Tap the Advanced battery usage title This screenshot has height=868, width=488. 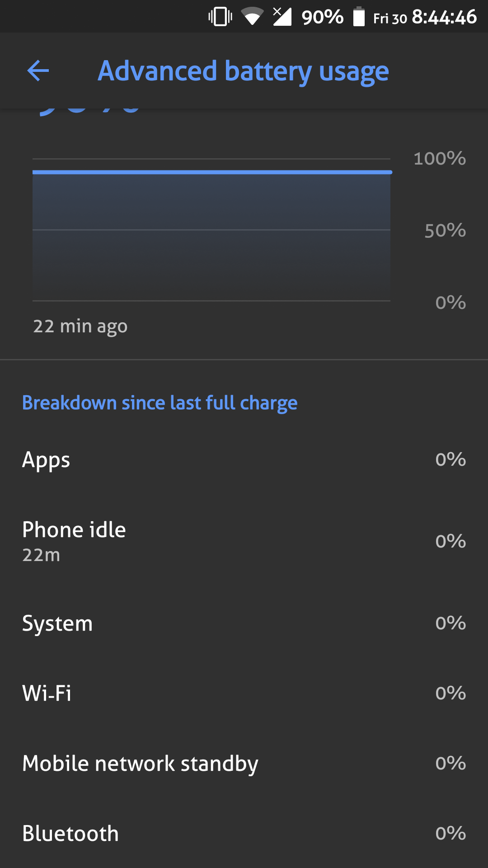pyautogui.click(x=244, y=71)
